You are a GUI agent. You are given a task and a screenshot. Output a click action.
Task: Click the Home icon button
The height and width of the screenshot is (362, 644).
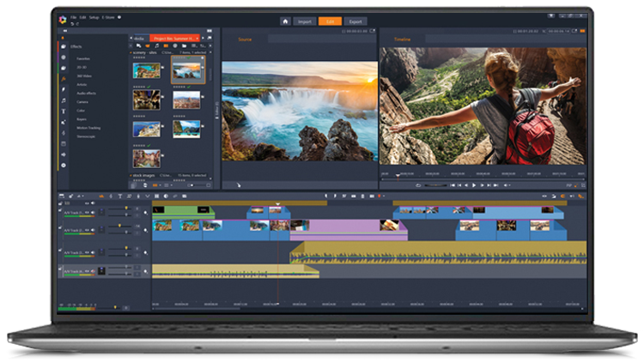tap(287, 21)
